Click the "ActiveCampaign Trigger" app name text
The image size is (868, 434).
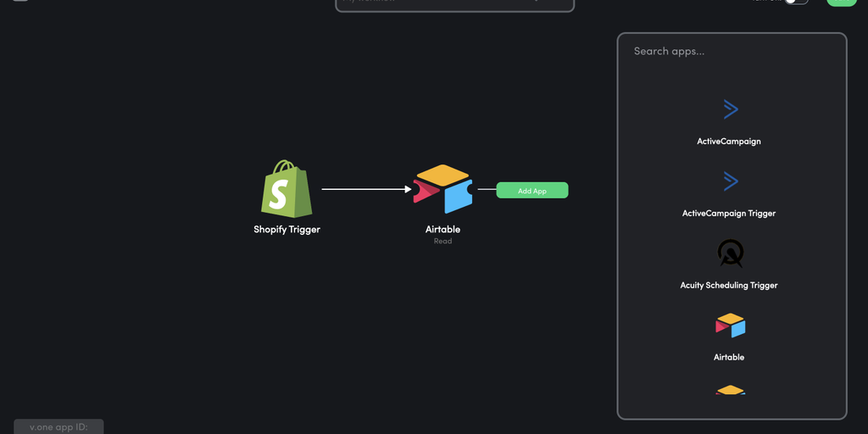728,213
